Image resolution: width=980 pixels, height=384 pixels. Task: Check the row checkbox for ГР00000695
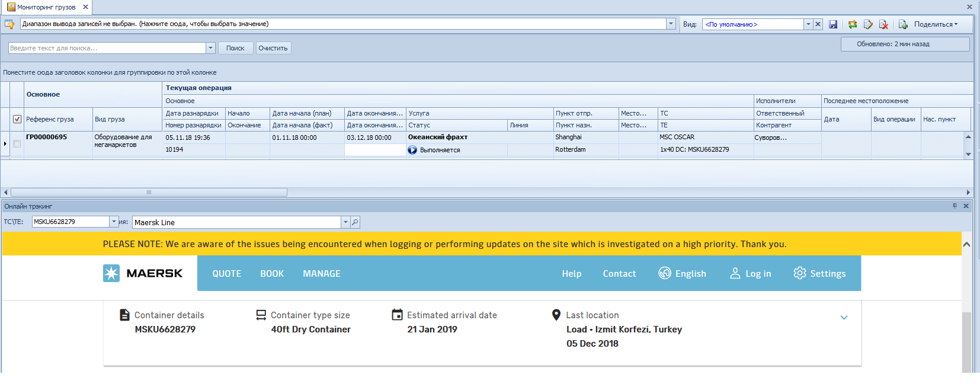17,143
